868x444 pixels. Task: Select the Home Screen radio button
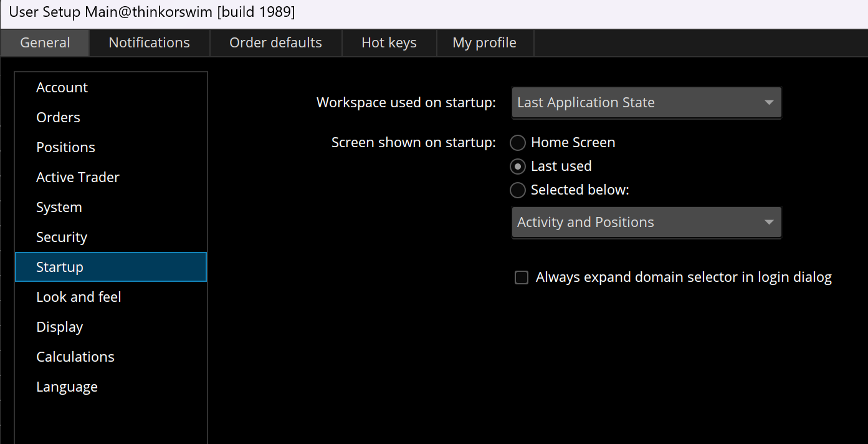tap(518, 143)
